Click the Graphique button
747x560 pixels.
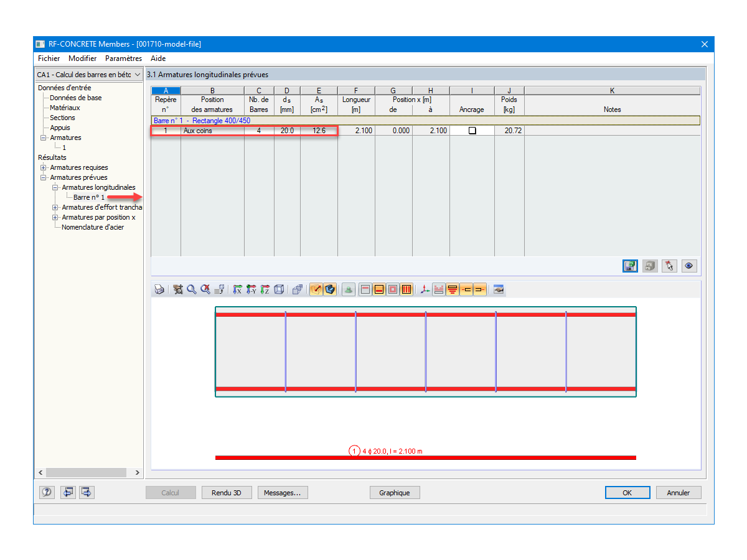coord(395,492)
